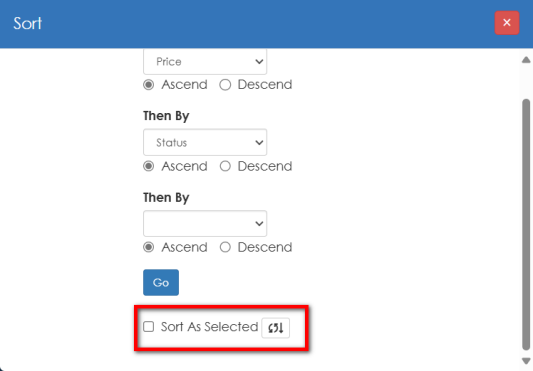Click the Go button
The image size is (533, 371).
pyautogui.click(x=161, y=283)
